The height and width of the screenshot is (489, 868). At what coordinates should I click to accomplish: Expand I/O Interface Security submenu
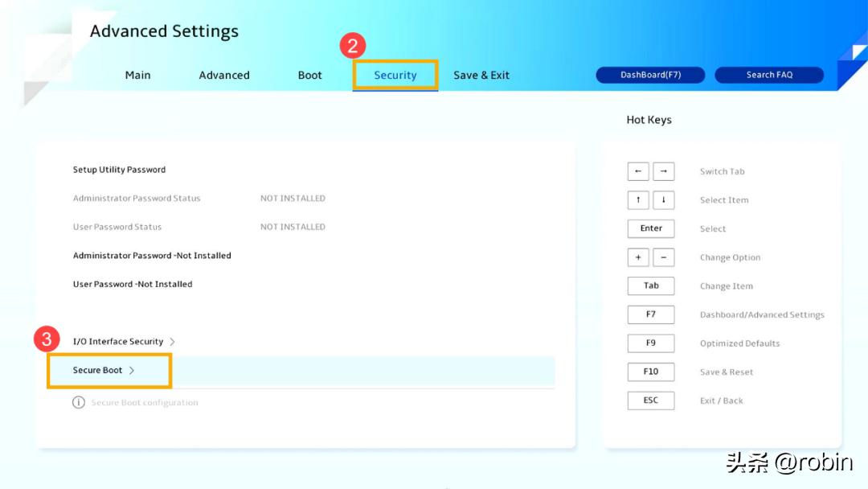coord(124,342)
